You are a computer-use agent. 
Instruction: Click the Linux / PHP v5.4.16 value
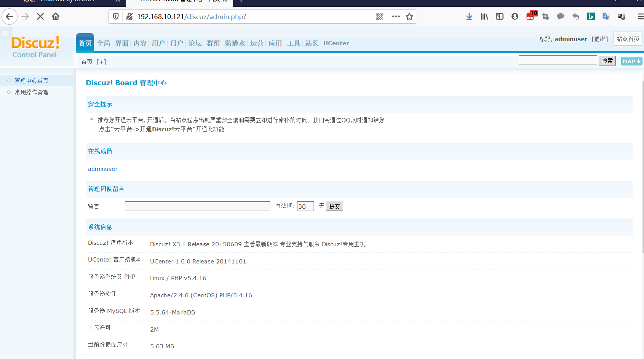(178, 278)
